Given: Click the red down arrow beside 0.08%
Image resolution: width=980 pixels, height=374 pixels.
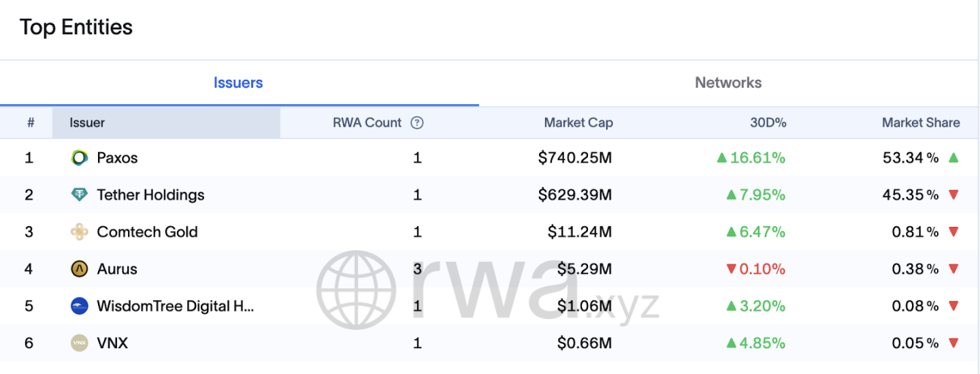Looking at the screenshot, I should 953,307.
